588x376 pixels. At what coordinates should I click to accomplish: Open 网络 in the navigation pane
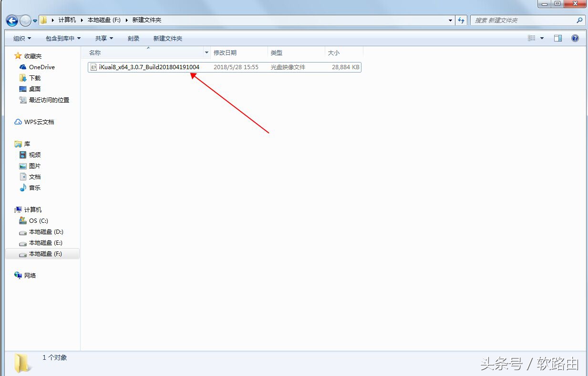click(30, 275)
